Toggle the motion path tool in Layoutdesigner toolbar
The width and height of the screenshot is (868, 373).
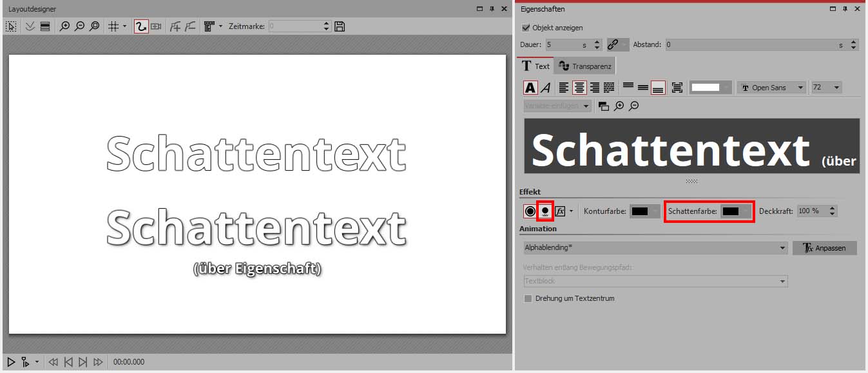tap(140, 26)
